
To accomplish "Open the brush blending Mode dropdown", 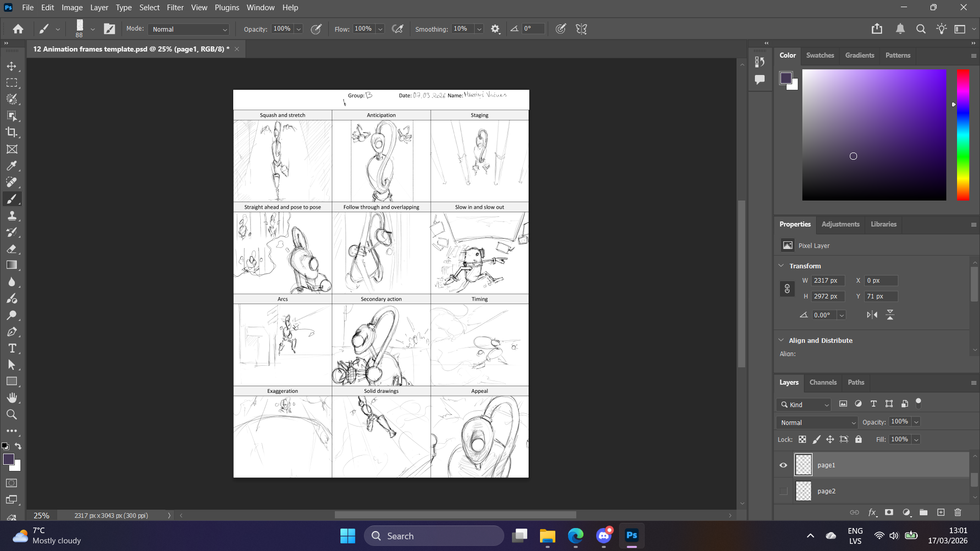I will (189, 29).
